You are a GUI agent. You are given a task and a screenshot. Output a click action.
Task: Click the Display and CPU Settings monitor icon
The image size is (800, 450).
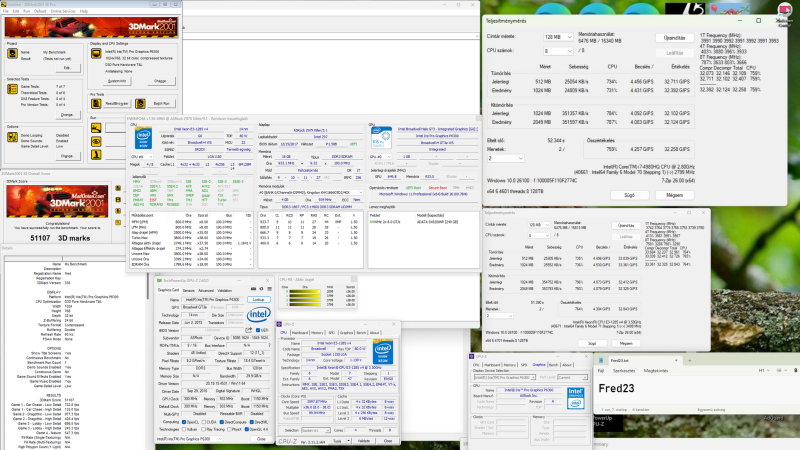(x=96, y=54)
